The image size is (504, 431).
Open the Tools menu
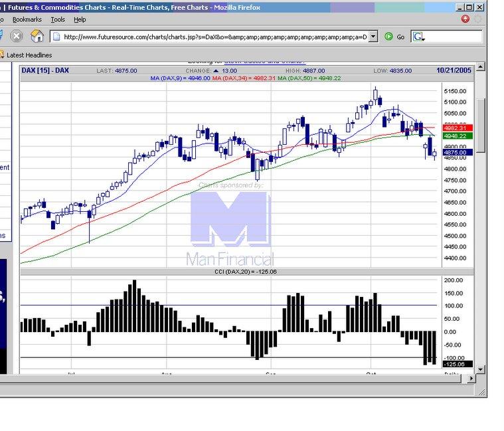coord(58,20)
